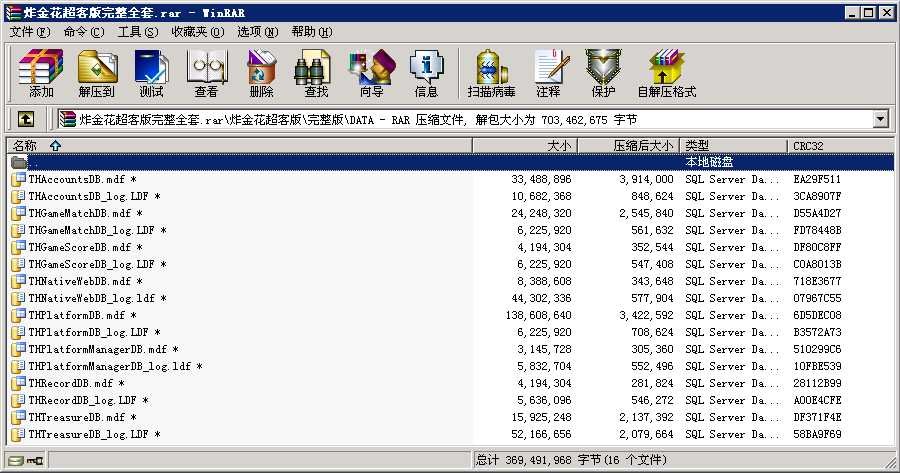Click the Extract To (解压到) icon
This screenshot has width=900, height=473.
96,73
